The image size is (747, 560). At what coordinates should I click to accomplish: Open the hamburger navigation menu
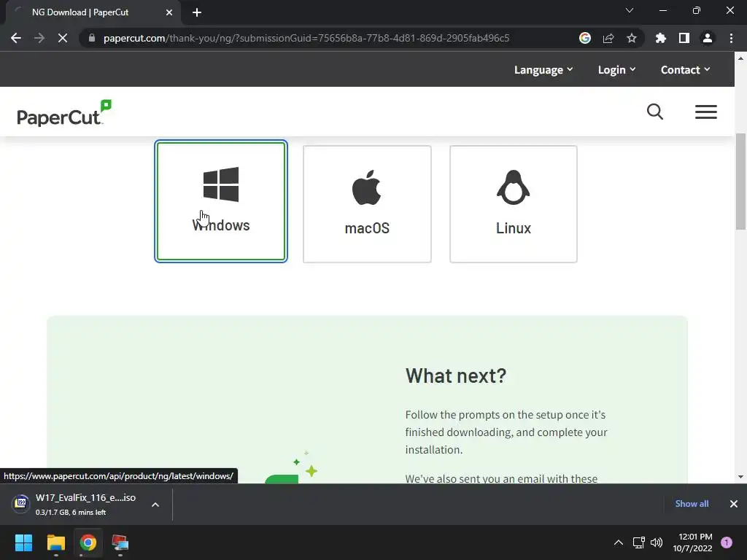click(705, 112)
